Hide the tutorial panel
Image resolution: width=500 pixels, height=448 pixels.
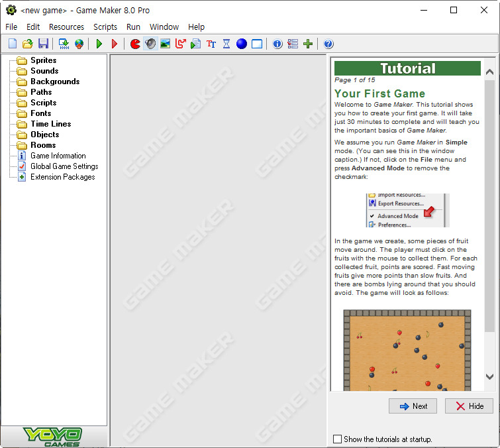[x=469, y=406]
